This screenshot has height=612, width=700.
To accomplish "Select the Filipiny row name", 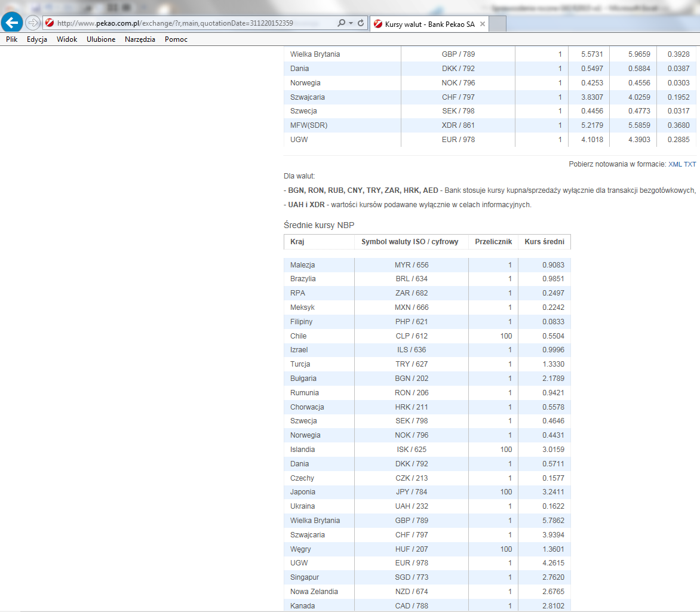I will [302, 321].
